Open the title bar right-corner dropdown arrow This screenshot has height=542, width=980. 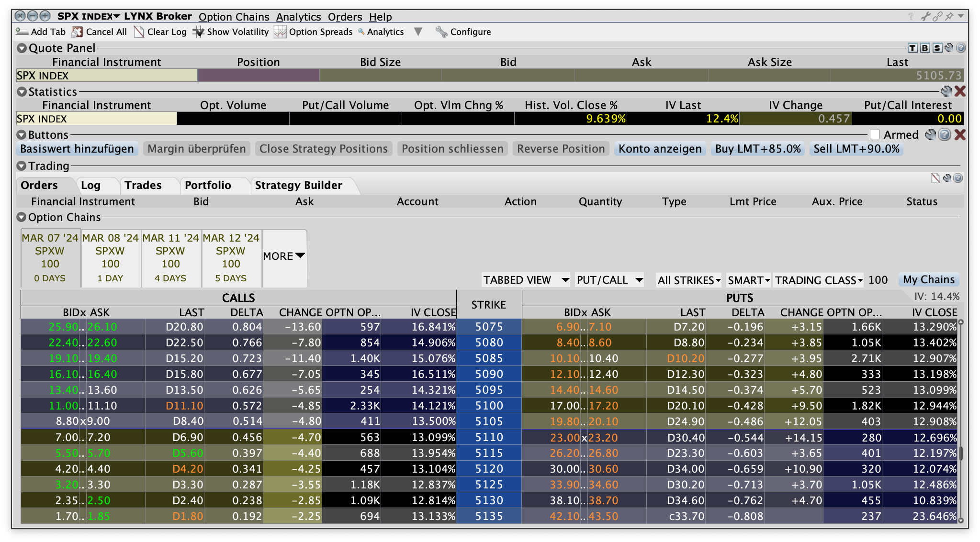[961, 16]
